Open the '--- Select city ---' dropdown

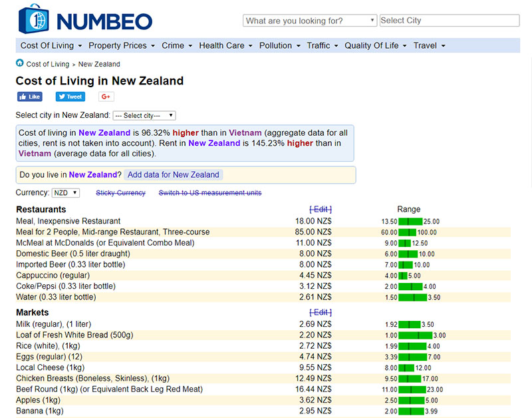point(143,114)
